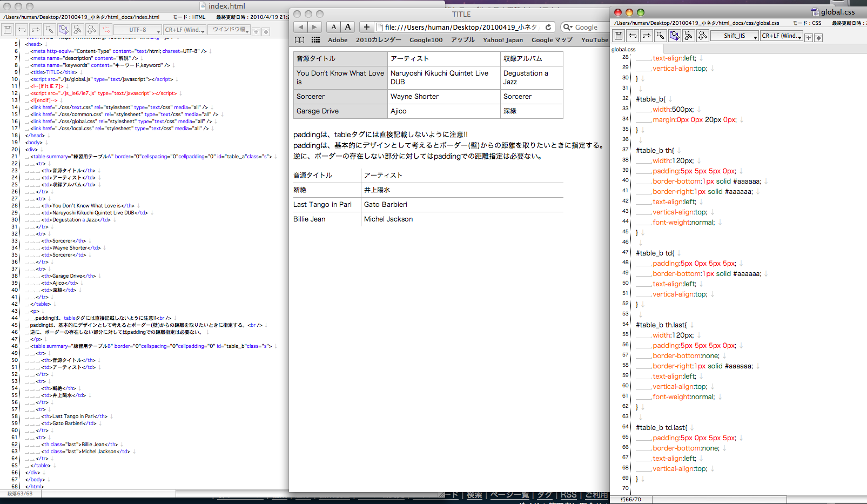The width and height of the screenshot is (867, 504).
Task: Click line 21 table summary in index.html
Action: point(151,157)
